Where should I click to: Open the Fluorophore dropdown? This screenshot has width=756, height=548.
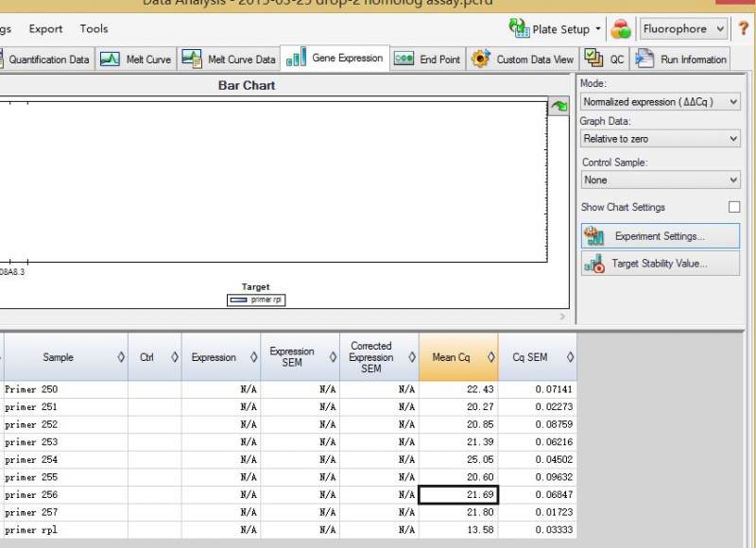point(682,29)
